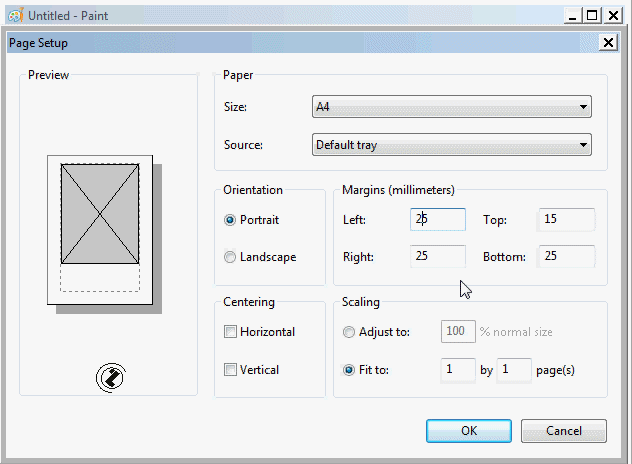
Task: Click the printer orientation icon below preview
Action: [x=110, y=376]
